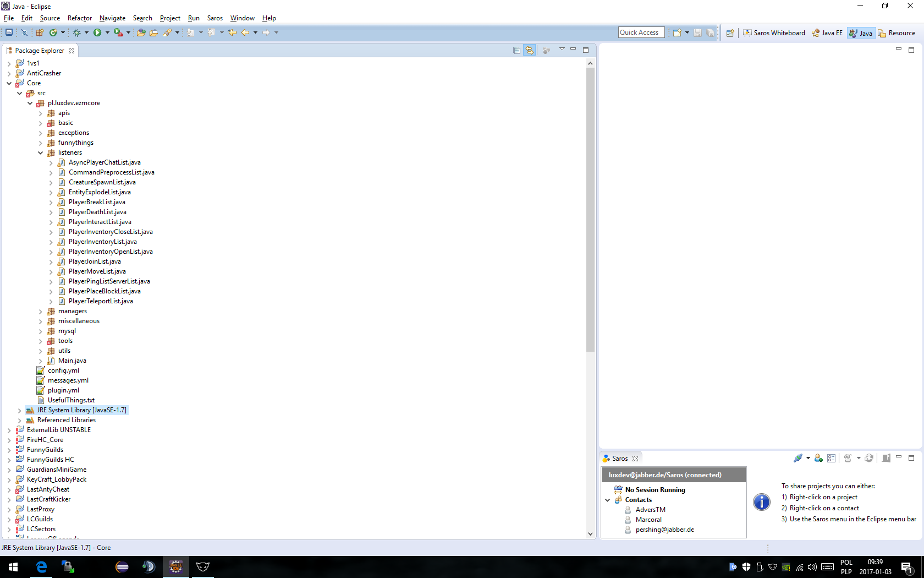Expand the Referenced Libraries node
Viewport: 924px width, 578px height.
click(20, 421)
